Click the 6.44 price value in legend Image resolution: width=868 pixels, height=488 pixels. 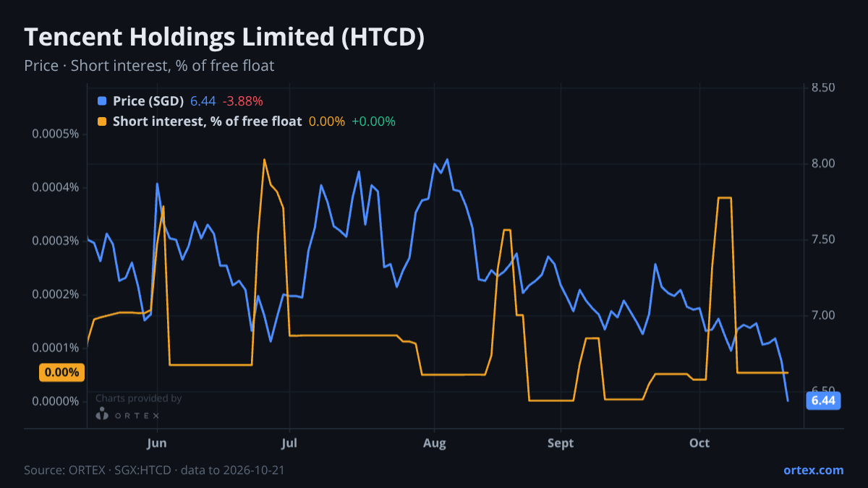(x=203, y=101)
